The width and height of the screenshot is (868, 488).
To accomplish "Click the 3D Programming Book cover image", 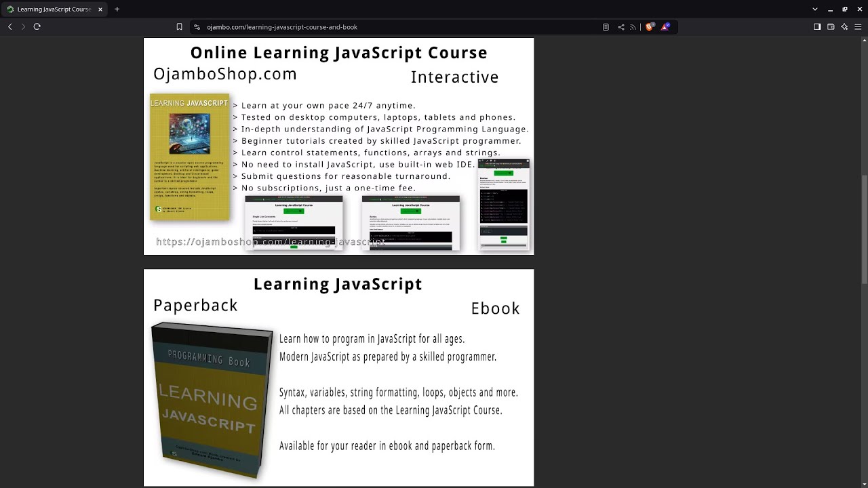I will 212,400.
